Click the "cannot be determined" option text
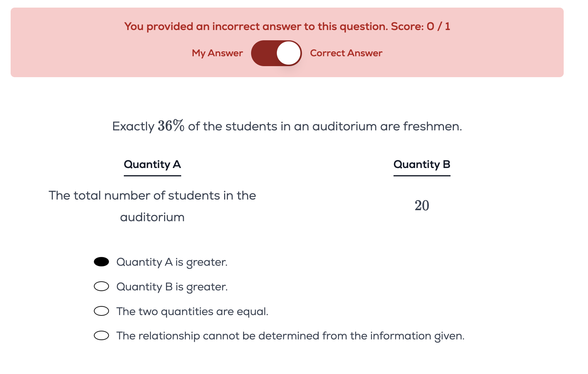The width and height of the screenshot is (588, 374). (x=290, y=336)
